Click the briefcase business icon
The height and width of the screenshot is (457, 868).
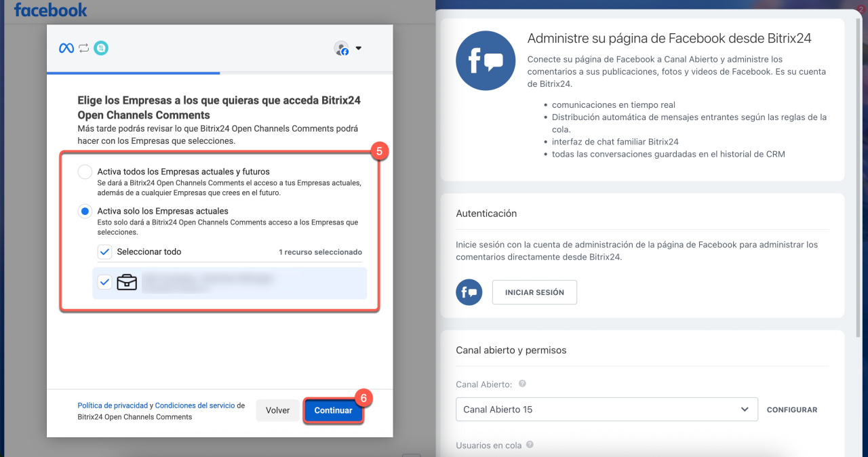pyautogui.click(x=127, y=282)
